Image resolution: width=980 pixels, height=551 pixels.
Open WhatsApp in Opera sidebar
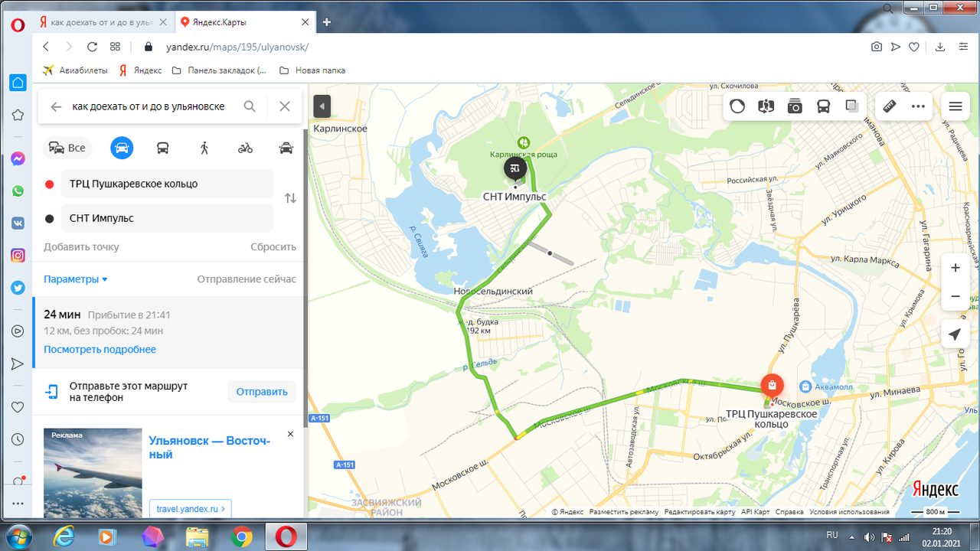[18, 191]
